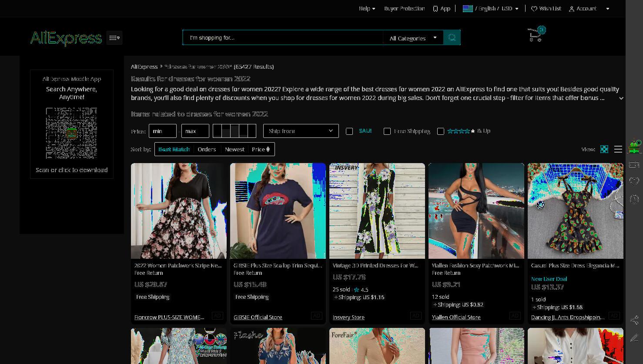Open the Wish List heart icon

point(534,9)
